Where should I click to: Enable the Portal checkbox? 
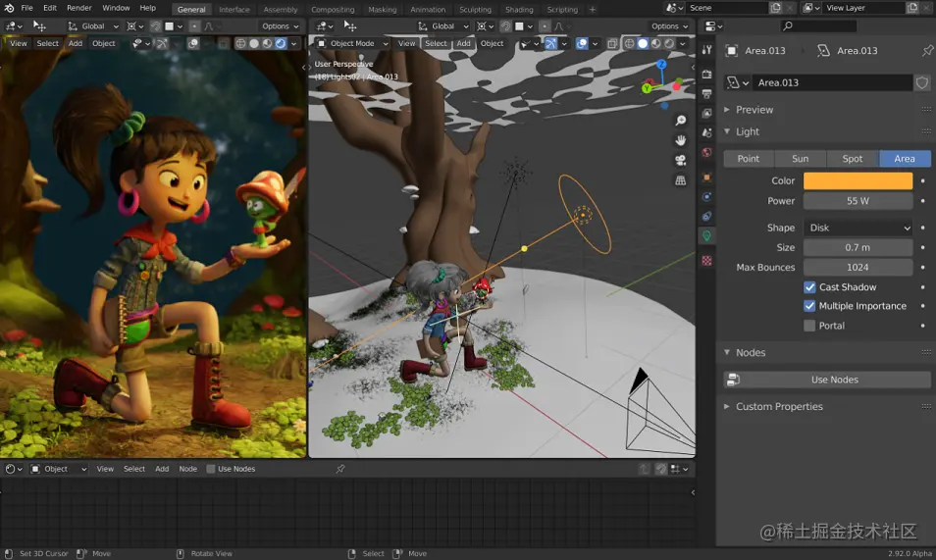[x=809, y=326]
